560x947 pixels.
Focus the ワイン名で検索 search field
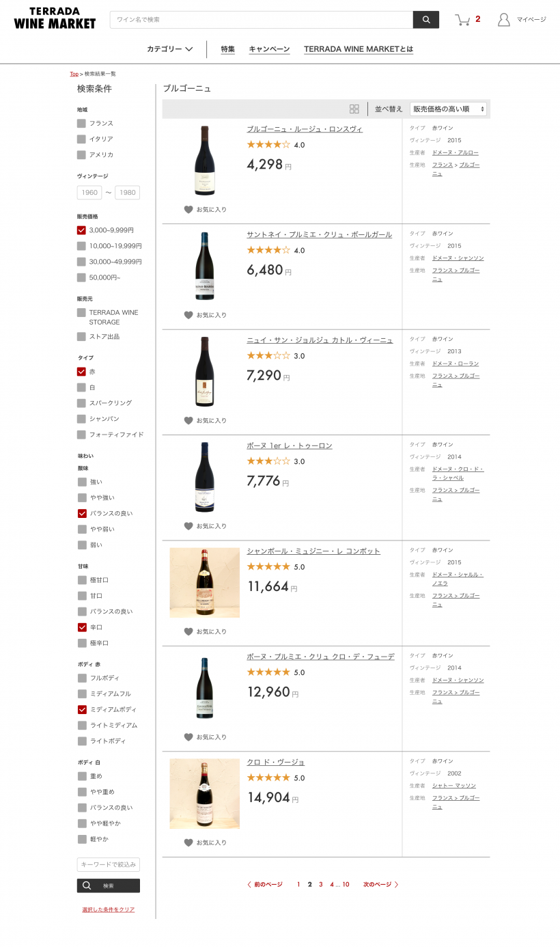pyautogui.click(x=262, y=20)
